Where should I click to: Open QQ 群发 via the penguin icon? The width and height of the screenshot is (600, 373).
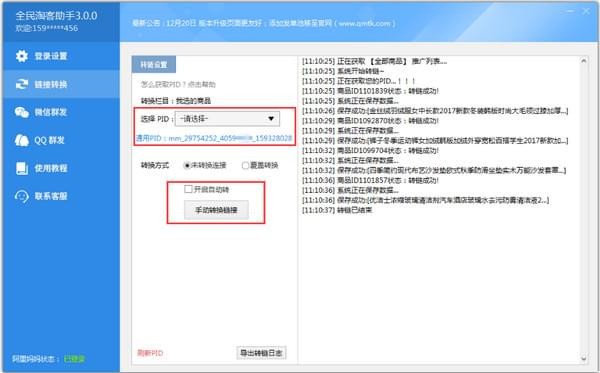[x=22, y=140]
